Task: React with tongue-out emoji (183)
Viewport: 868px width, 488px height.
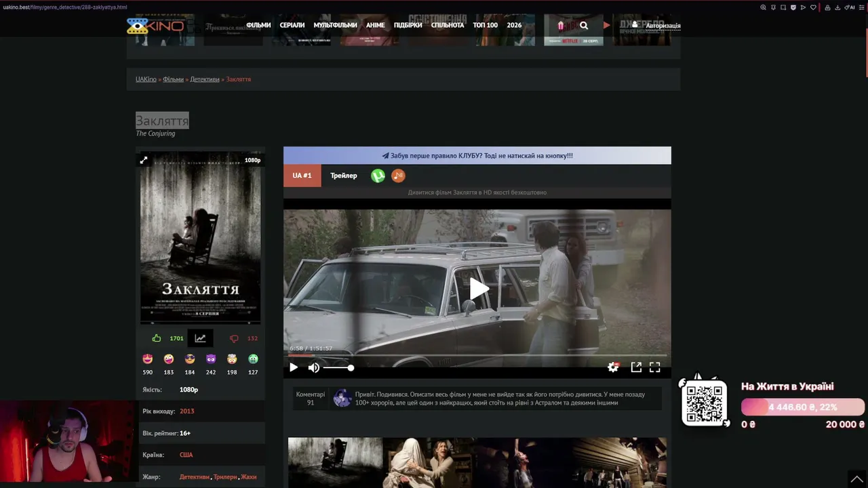Action: click(169, 359)
